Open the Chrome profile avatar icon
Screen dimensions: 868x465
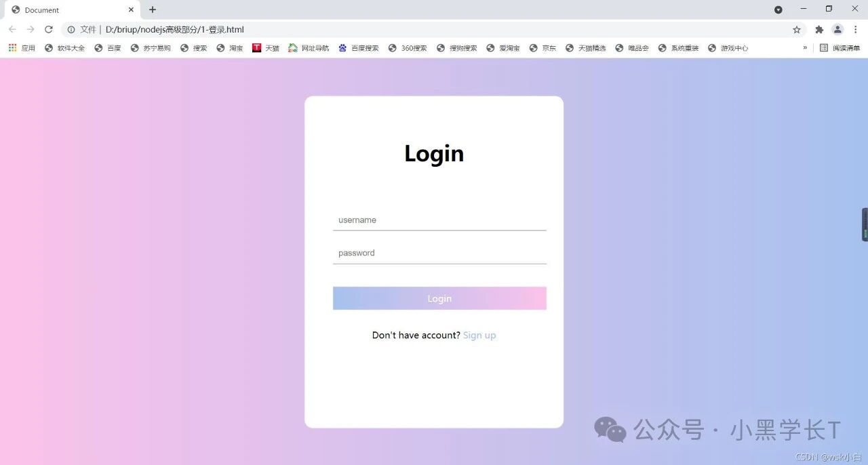tap(837, 30)
